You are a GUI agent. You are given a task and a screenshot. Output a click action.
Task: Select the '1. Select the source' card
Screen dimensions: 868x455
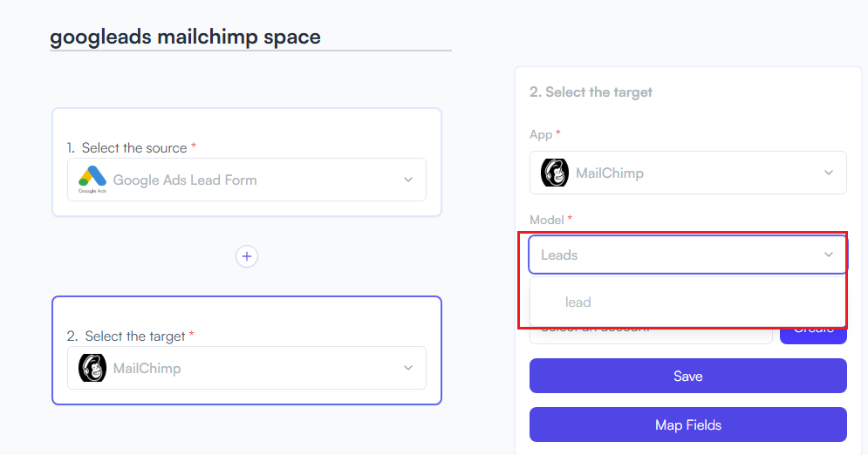click(247, 162)
